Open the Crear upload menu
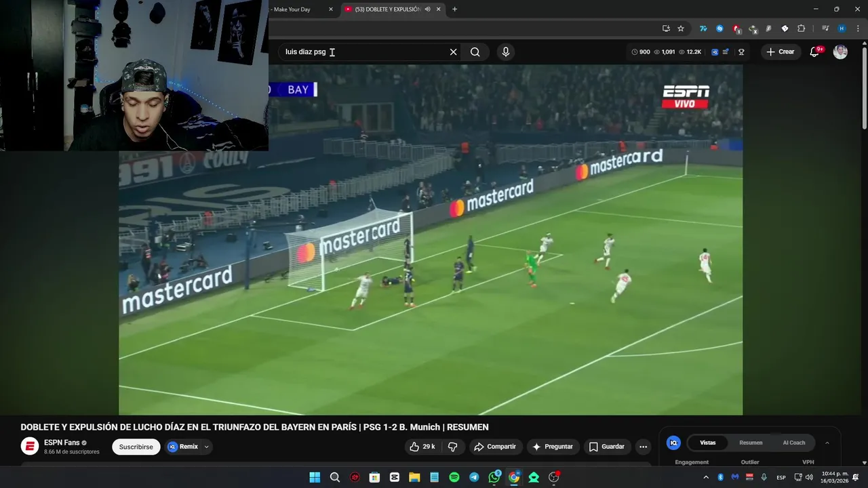 780,52
